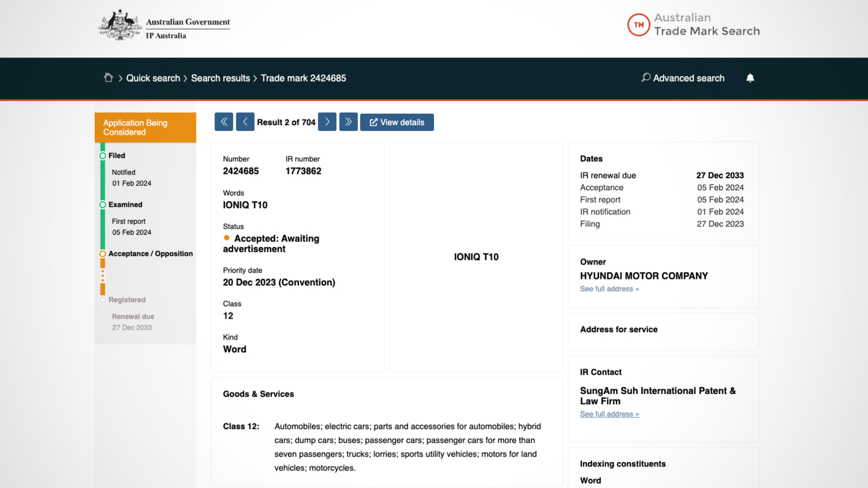The image size is (868, 488).
Task: Jump to first result double-arrow
Action: [x=224, y=122]
